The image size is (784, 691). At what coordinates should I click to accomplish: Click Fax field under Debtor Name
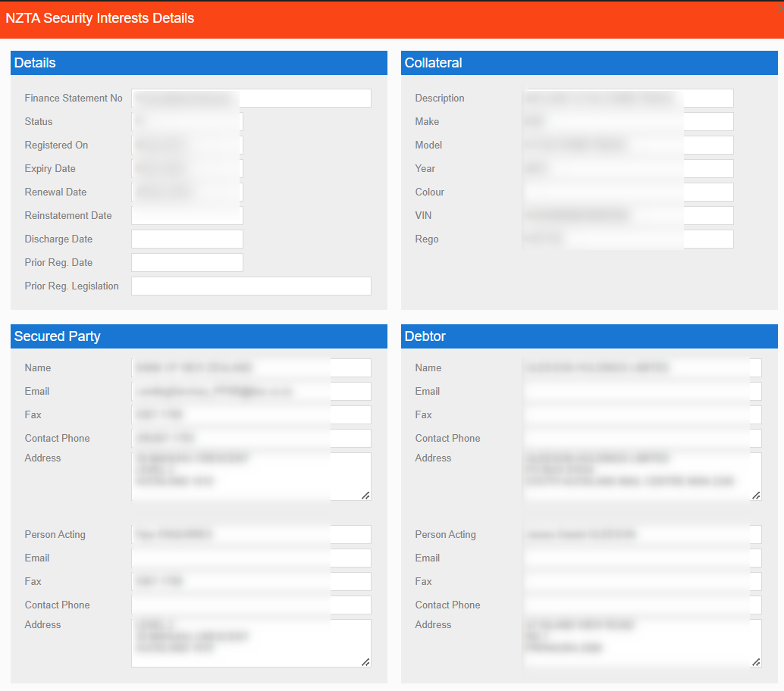click(641, 414)
